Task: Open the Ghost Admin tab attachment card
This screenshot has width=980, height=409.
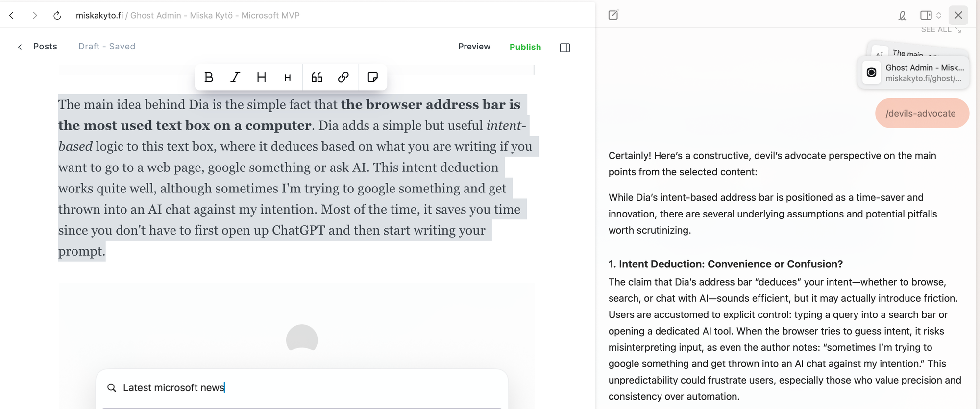Action: coord(914,72)
